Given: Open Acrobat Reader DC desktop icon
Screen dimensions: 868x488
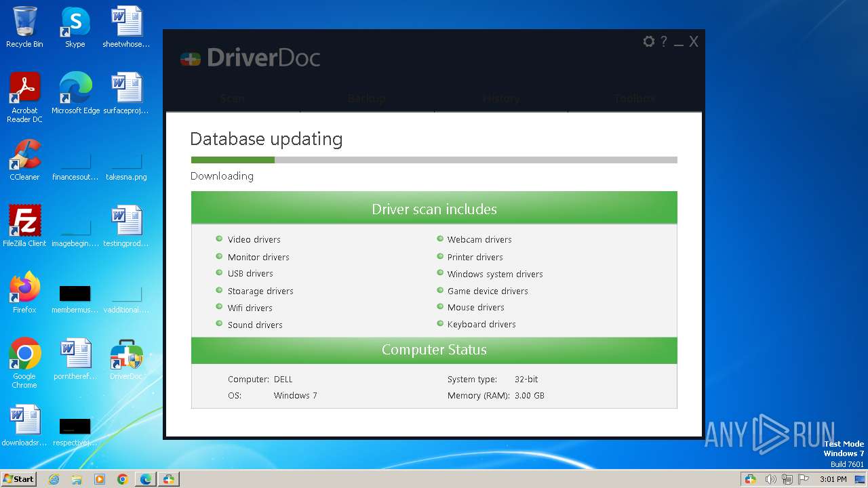Looking at the screenshot, I should coord(24,97).
